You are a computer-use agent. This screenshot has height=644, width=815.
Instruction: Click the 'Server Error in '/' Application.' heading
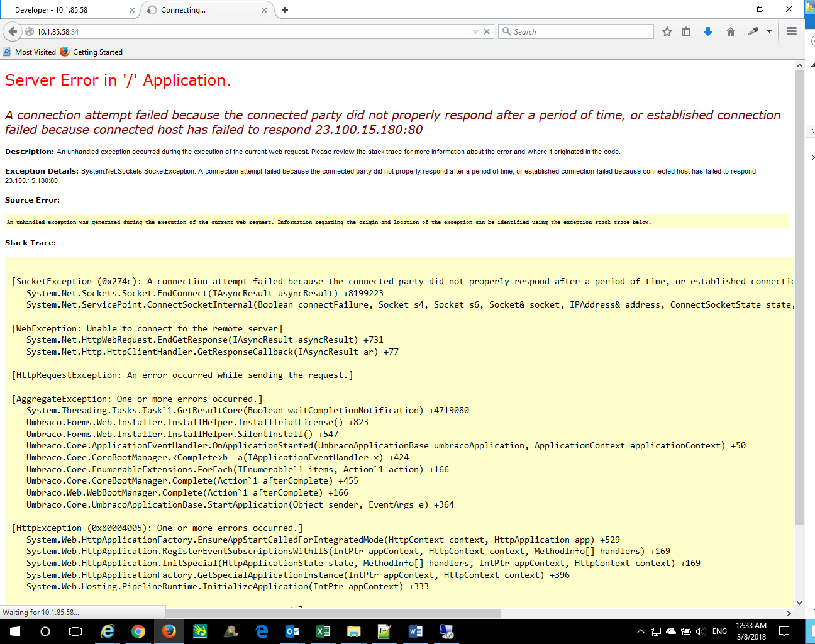pyautogui.click(x=118, y=80)
